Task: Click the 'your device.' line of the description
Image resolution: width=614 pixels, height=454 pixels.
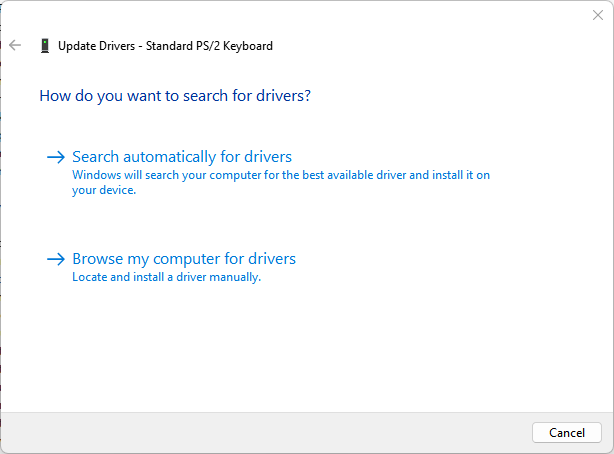Action: tap(103, 190)
